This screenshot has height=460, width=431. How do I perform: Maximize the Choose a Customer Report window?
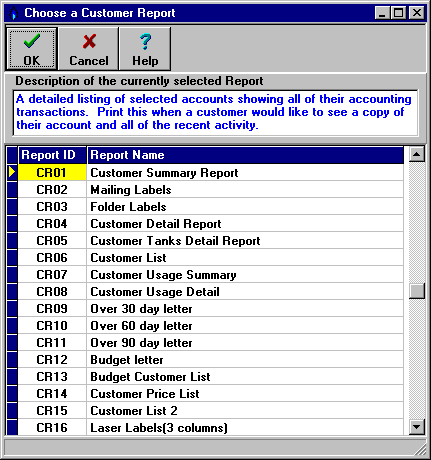coord(399,13)
